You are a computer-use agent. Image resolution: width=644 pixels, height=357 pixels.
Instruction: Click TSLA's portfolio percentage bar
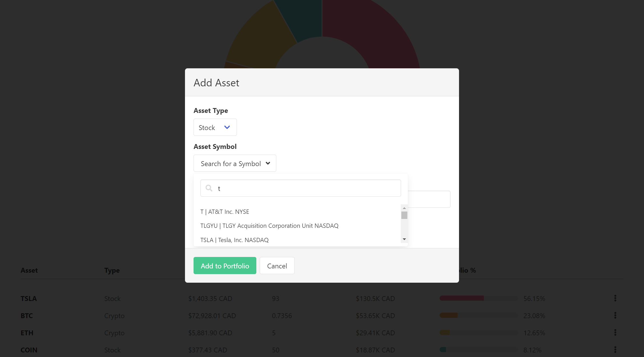pos(478,298)
